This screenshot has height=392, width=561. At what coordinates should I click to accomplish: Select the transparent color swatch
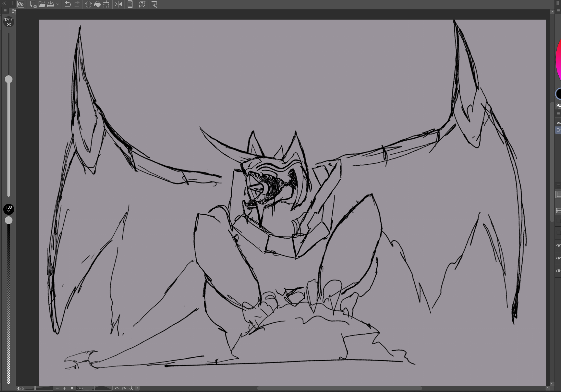tap(559, 106)
